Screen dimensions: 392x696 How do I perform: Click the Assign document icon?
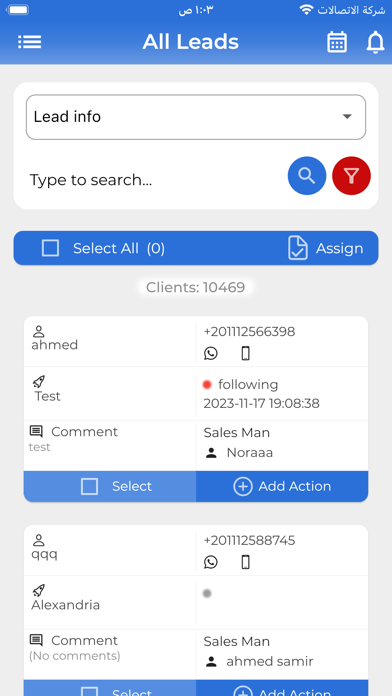(x=297, y=248)
